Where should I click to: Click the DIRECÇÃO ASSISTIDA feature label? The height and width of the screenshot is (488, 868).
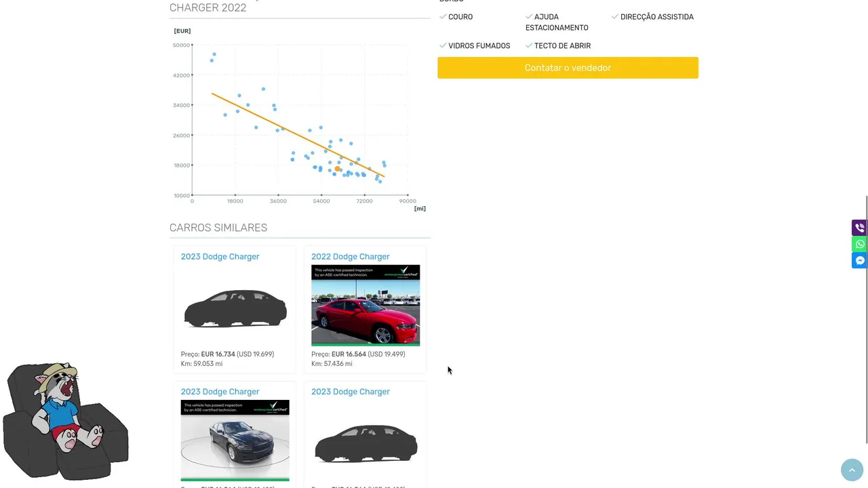click(657, 17)
